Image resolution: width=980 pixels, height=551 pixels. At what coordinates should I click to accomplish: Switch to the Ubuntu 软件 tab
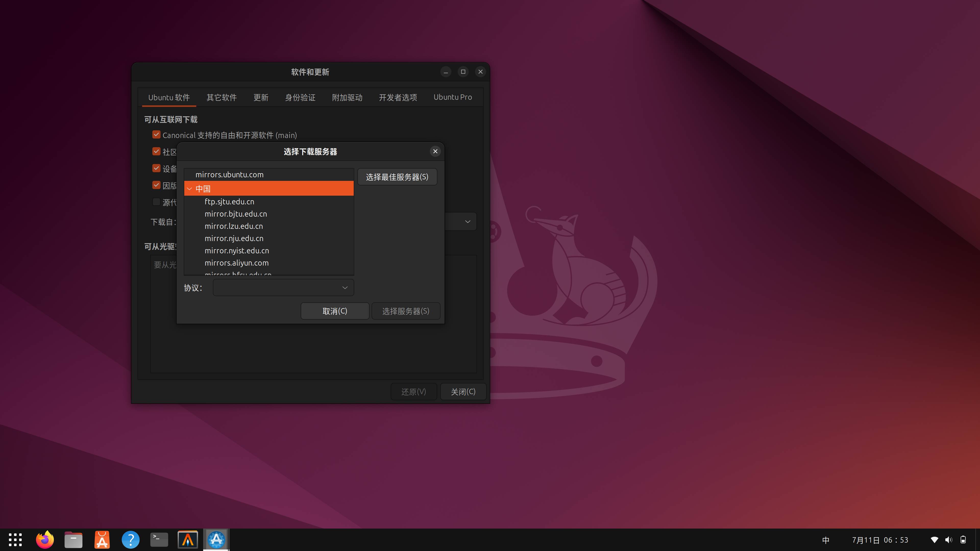click(169, 97)
